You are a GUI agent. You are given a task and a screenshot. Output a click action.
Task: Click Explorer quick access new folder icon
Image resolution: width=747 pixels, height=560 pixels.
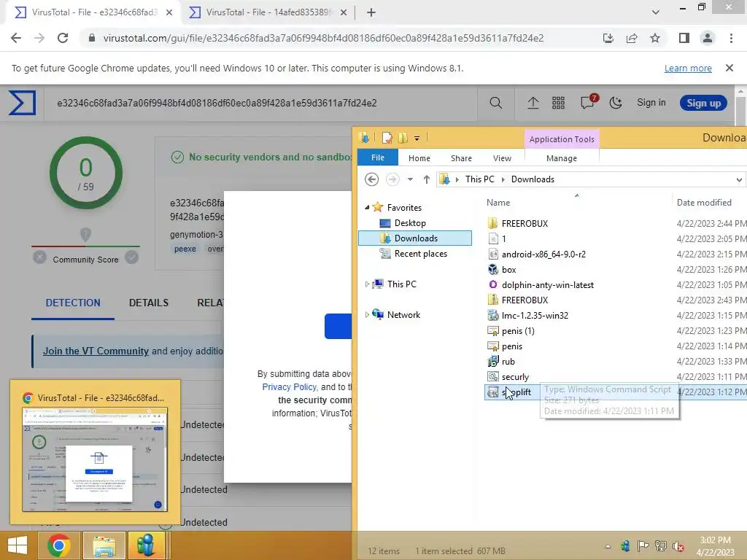click(x=403, y=138)
